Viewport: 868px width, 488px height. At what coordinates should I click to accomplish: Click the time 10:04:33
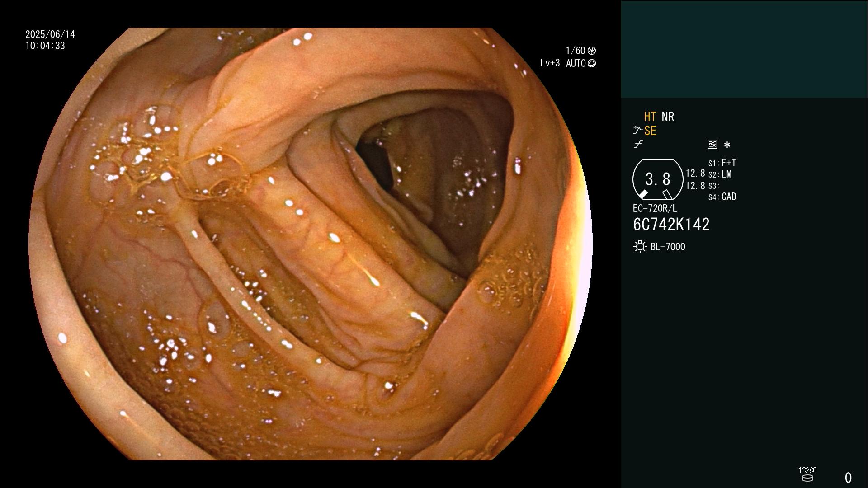click(x=45, y=46)
